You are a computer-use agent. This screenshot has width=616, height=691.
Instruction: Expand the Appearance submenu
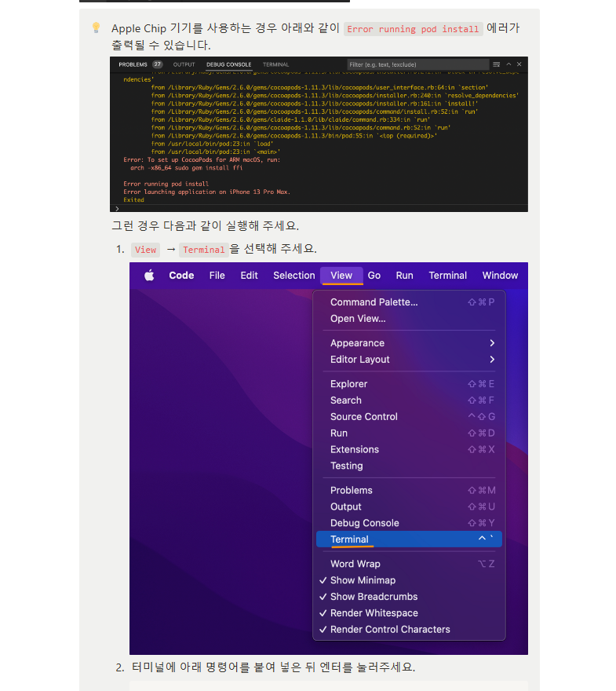coord(409,343)
